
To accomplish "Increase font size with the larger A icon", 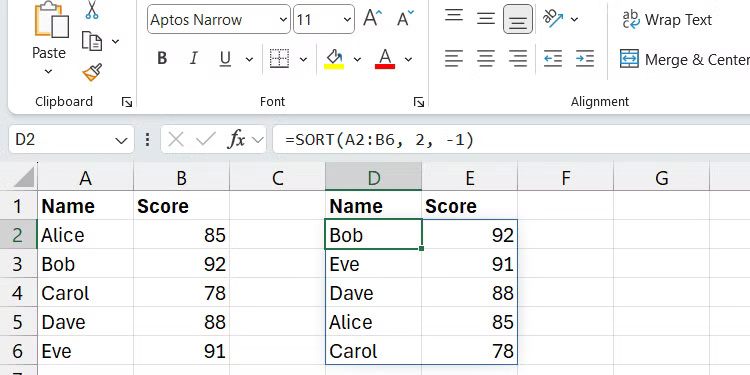I will coord(373,19).
